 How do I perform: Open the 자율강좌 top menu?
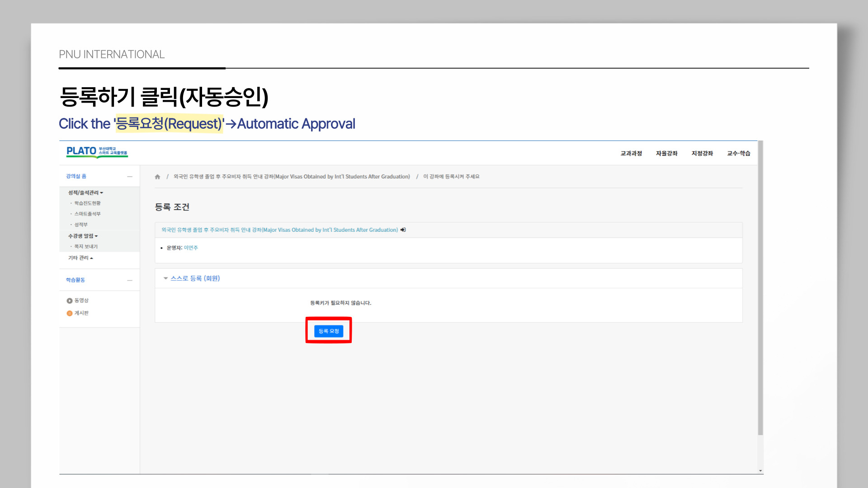(x=666, y=154)
